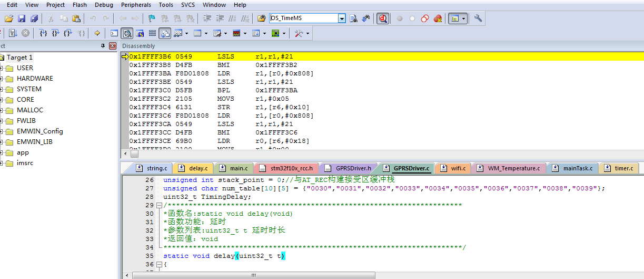Image resolution: width=644 pixels, height=279 pixels.
Task: Click the Find icon right of search box
Action: (x=354, y=18)
